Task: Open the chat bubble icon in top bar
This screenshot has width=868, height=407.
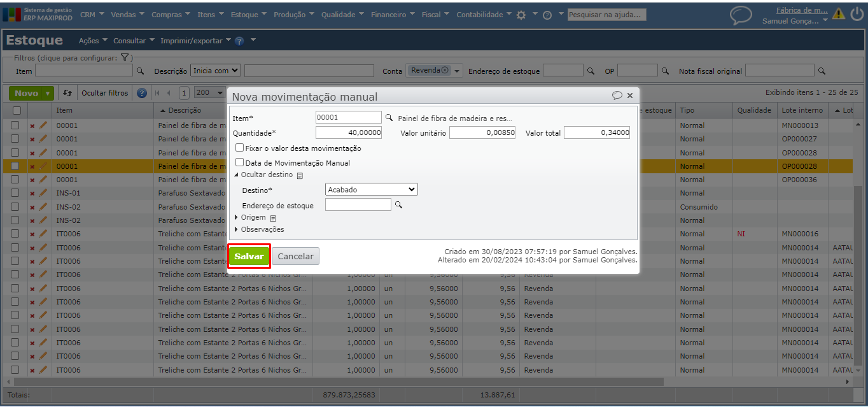Action: (740, 15)
